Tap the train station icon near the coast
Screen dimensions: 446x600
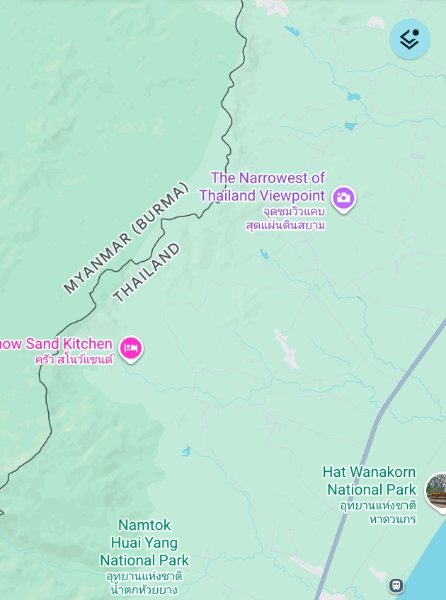[396, 585]
